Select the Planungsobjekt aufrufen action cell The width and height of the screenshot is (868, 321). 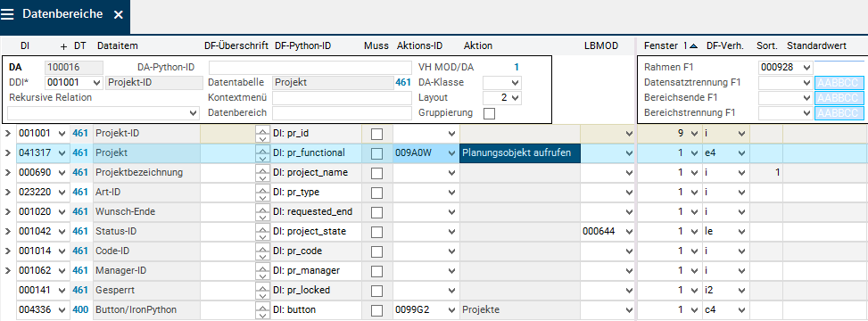(520, 153)
